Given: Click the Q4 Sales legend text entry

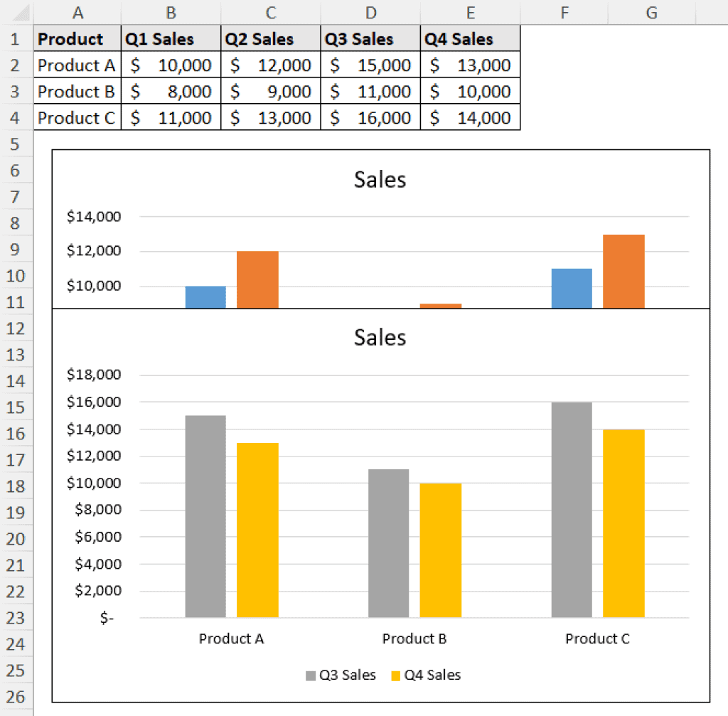Looking at the screenshot, I should 434,675.
